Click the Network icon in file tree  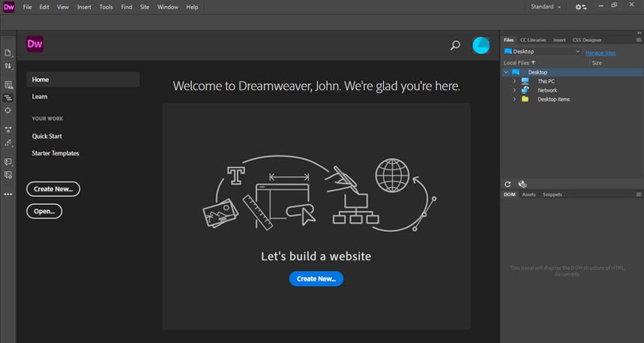tap(525, 90)
